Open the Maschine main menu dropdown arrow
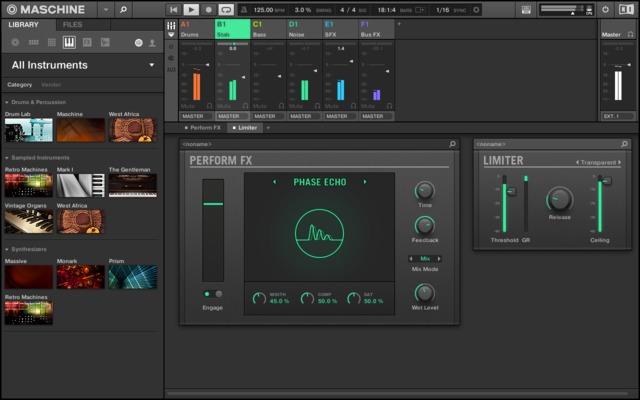 tap(106, 10)
